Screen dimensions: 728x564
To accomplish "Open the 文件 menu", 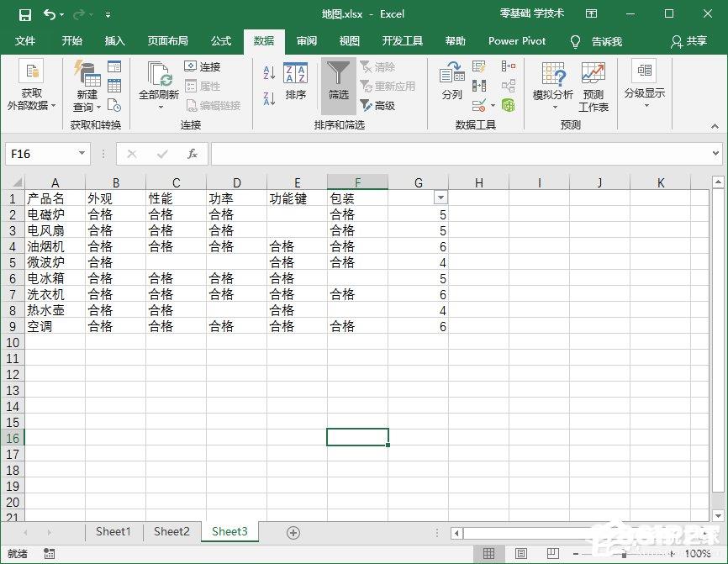I will (25, 41).
